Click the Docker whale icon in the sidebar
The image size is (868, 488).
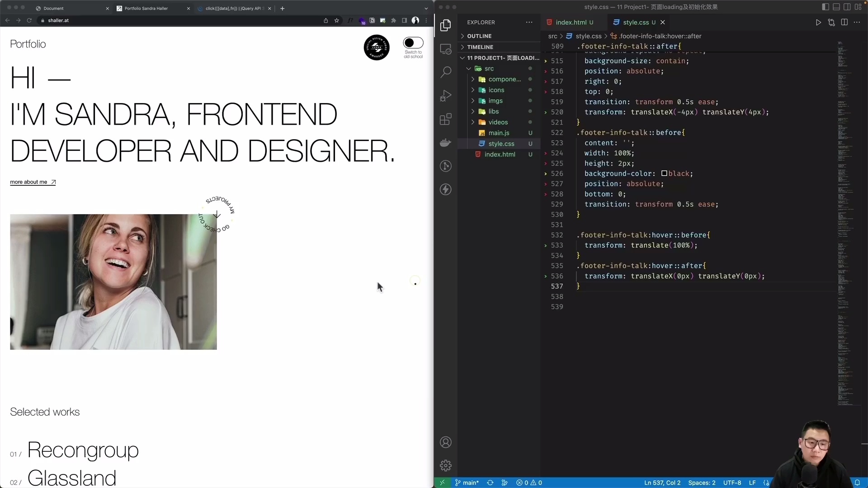point(446,143)
